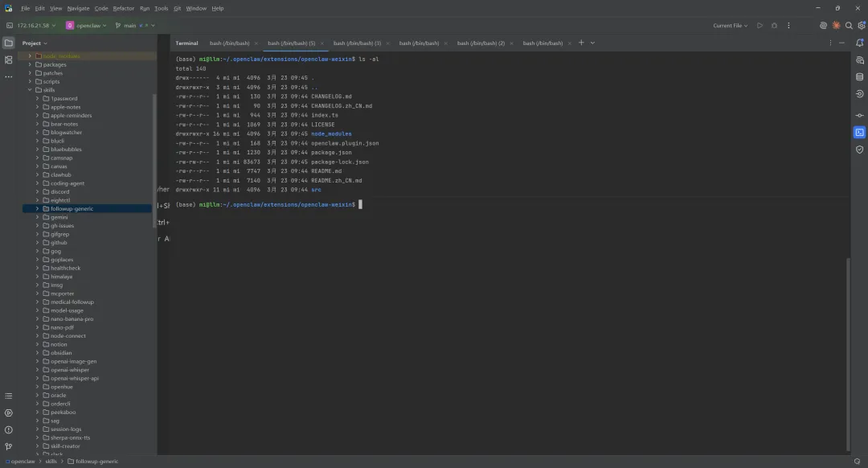Open the Project tool window folder icon

pos(8,43)
